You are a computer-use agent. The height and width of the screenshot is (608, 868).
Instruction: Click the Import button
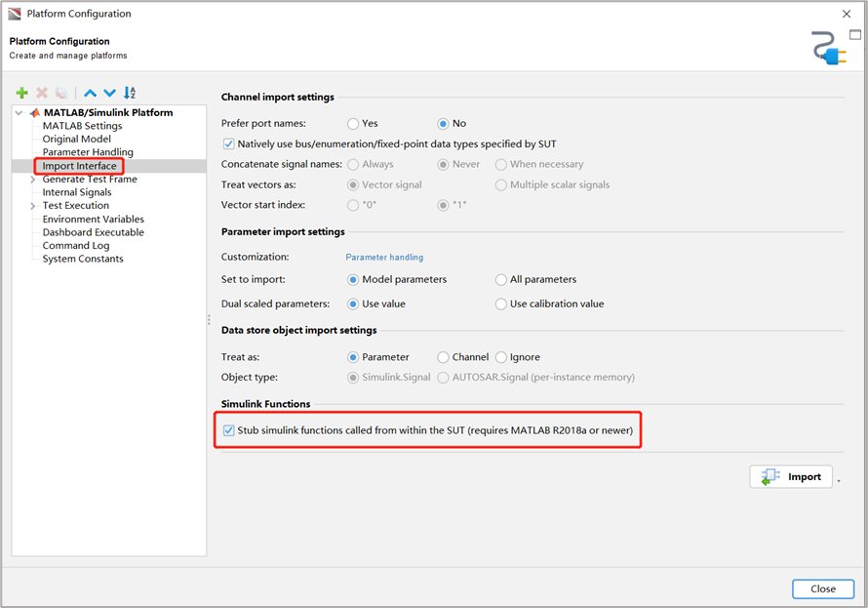coord(791,477)
